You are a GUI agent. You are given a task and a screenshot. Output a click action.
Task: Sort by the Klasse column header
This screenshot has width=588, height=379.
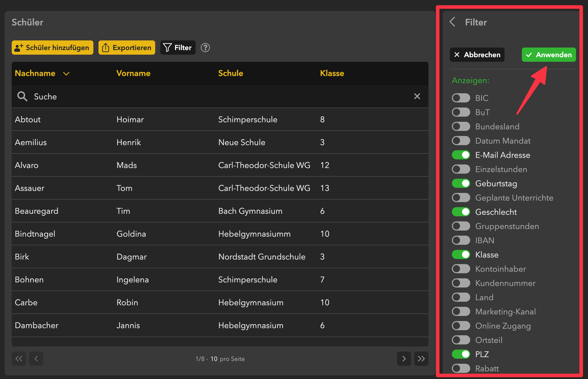click(x=332, y=73)
